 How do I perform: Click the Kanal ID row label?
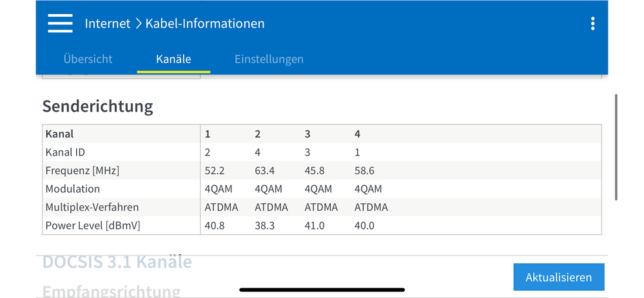[65, 152]
